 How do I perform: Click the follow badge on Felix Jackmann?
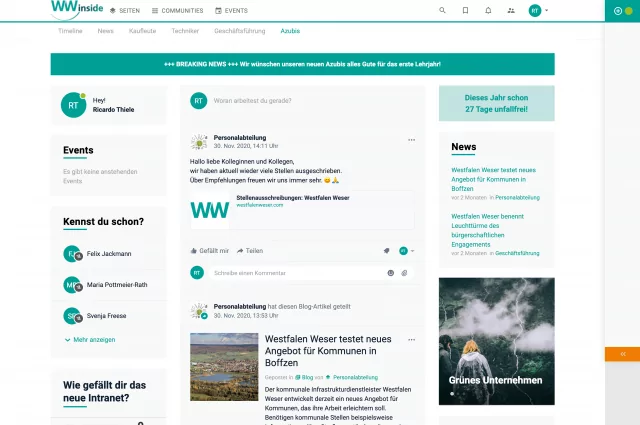pos(78,257)
